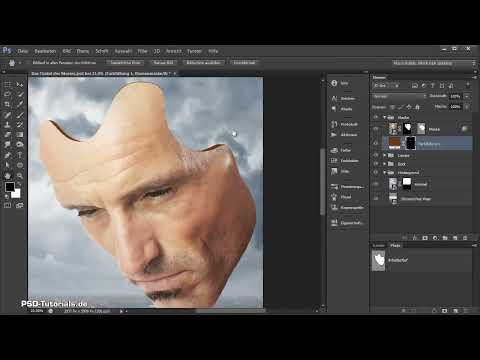Viewport: 480px width, 360px height.
Task: Expand the collapsed group directly above Hintergrund
Action: point(384,164)
